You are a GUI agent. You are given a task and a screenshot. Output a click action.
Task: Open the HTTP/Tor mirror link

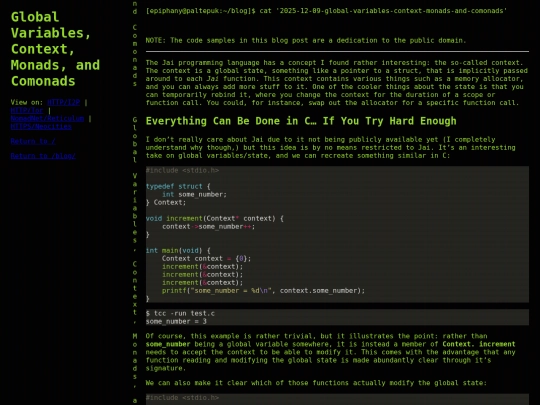[x=27, y=110]
